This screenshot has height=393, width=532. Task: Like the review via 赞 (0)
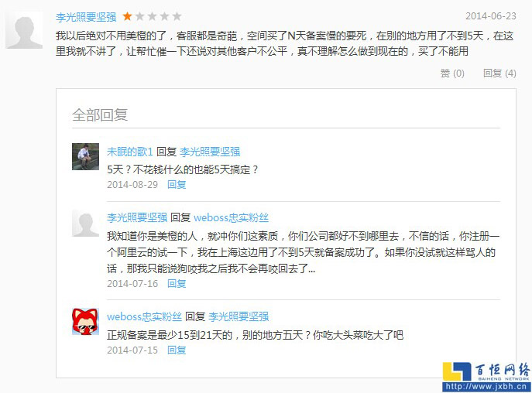452,73
